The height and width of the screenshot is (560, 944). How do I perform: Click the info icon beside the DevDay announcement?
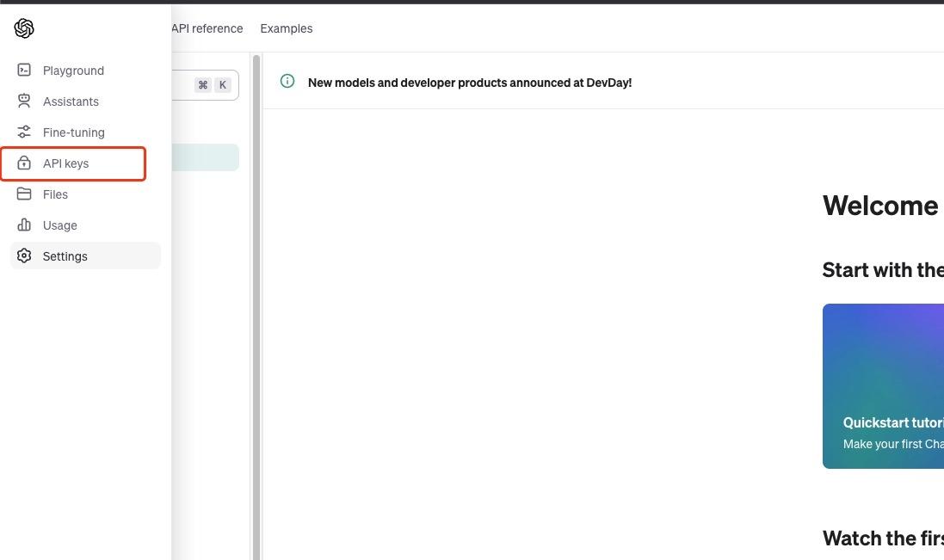[x=287, y=80]
